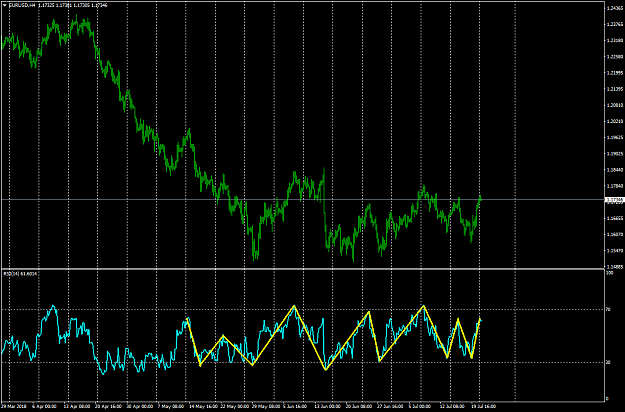625x412 pixels.
Task: Click the 1.14885 price scale label
Action: point(614,267)
